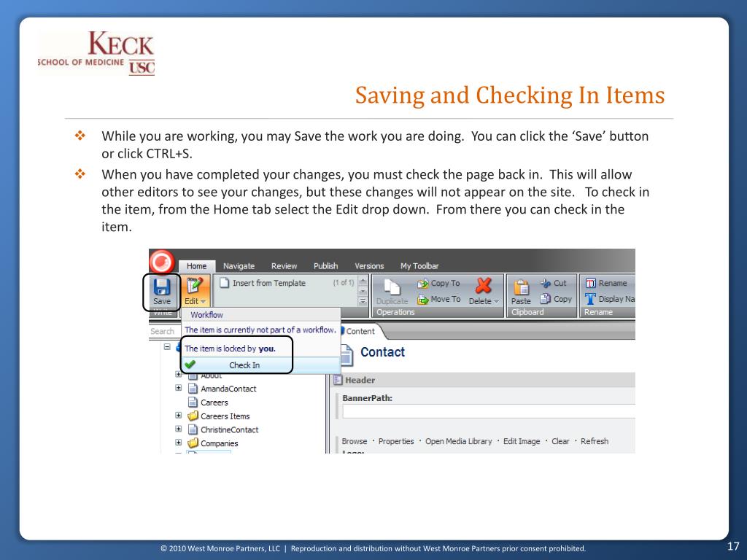The width and height of the screenshot is (747, 560).
Task: Select ChristineContact in the tree
Action: pos(230,430)
